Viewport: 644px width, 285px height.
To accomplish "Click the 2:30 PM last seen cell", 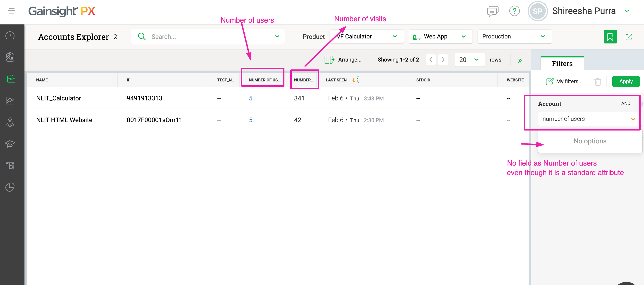I will [374, 120].
